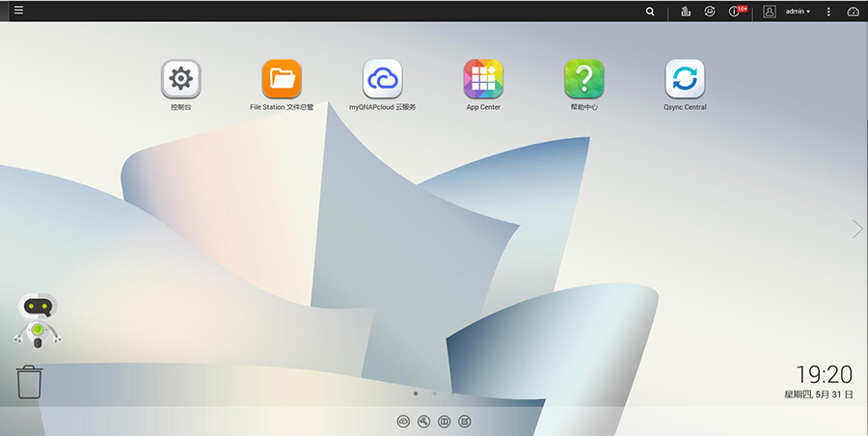
Task: Open myQNAPcloud 云服务
Action: coord(382,79)
